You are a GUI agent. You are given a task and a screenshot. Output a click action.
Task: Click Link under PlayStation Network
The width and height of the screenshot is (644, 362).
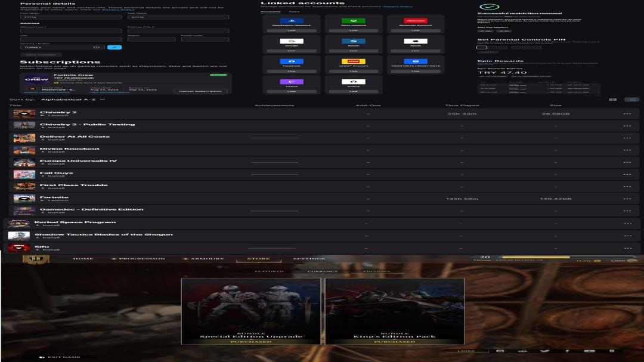(292, 30)
